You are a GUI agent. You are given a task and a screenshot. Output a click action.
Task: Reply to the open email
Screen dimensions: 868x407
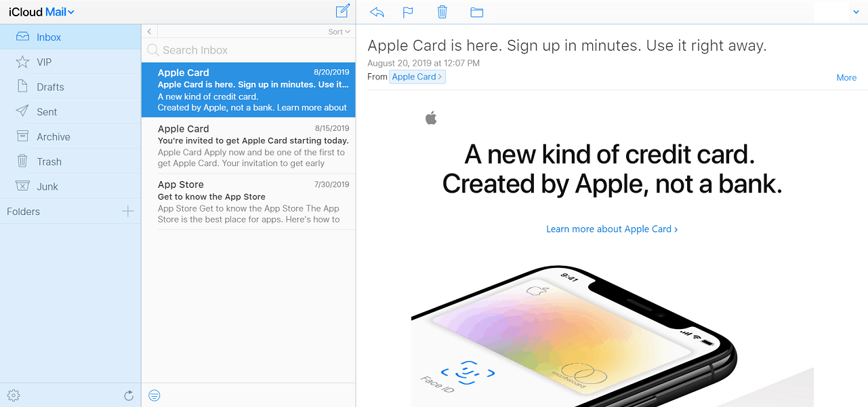pos(377,12)
